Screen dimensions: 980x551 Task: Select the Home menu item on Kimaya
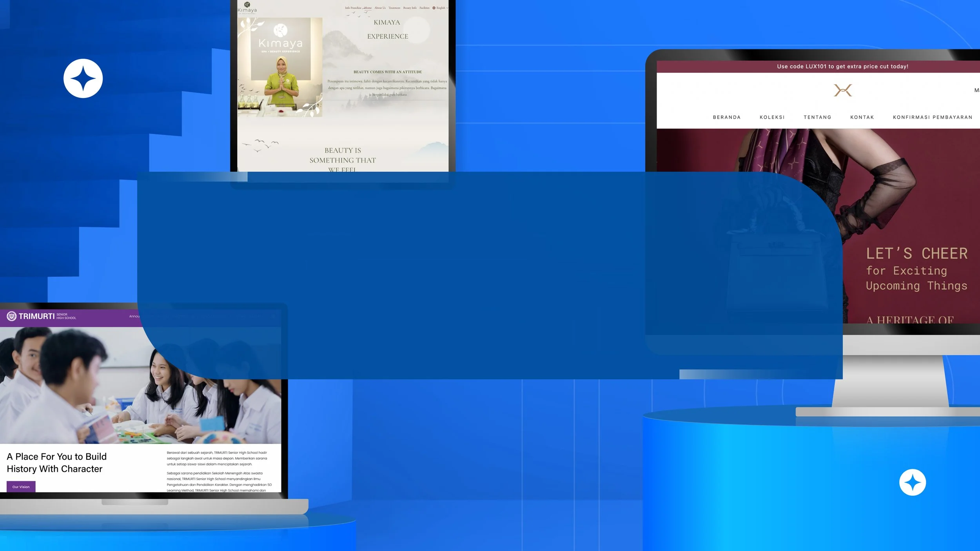[368, 8]
